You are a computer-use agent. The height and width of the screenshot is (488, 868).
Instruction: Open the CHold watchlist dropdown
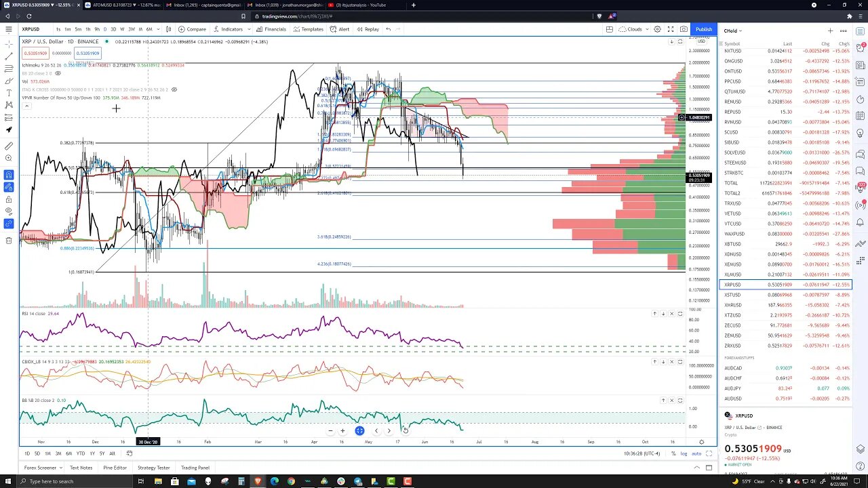coord(733,30)
